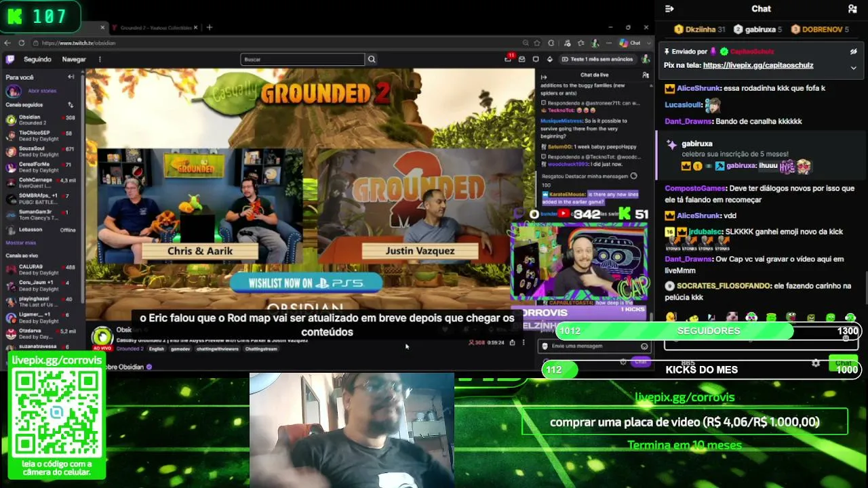Viewport: 868px width, 488px height.
Task: View site info via the address bar lock icon
Action: point(35,43)
